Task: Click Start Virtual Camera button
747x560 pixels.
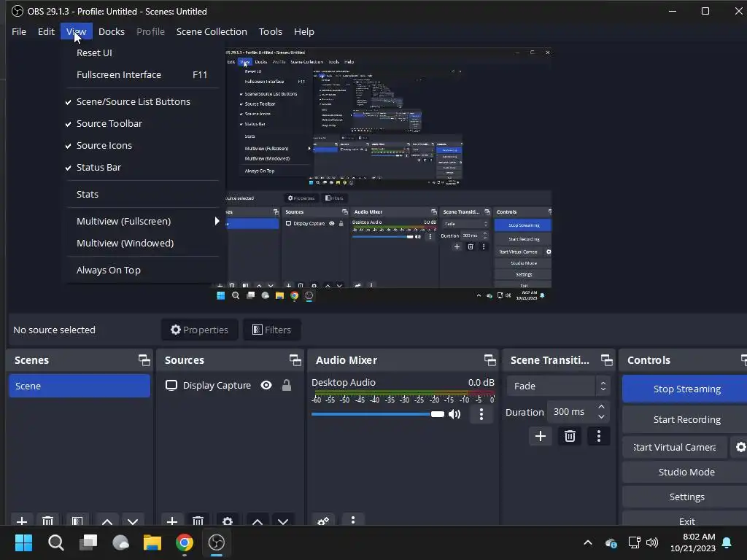Action: pyautogui.click(x=675, y=447)
